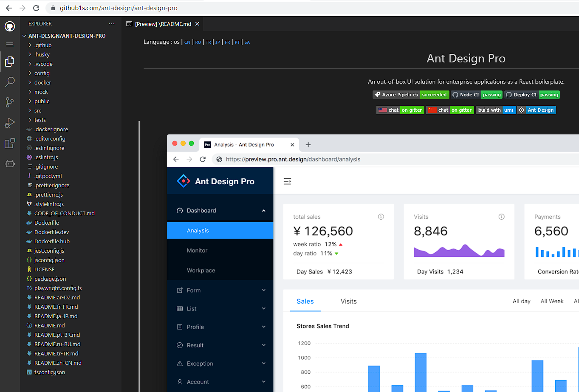Viewport: 579px width, 392px height.
Task: Click the browser forward arrow
Action: tap(23, 8)
